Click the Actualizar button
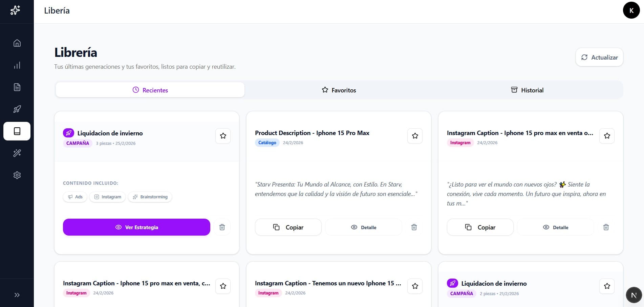 pos(599,57)
